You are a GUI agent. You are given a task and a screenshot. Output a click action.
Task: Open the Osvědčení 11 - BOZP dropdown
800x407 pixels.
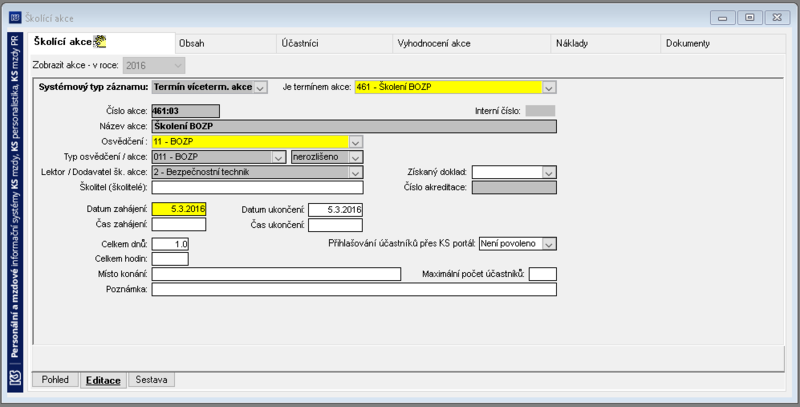pyautogui.click(x=356, y=142)
